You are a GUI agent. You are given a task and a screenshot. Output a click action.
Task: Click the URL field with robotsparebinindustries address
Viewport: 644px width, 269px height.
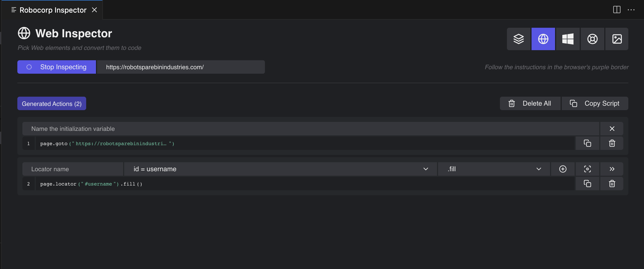[x=181, y=67]
